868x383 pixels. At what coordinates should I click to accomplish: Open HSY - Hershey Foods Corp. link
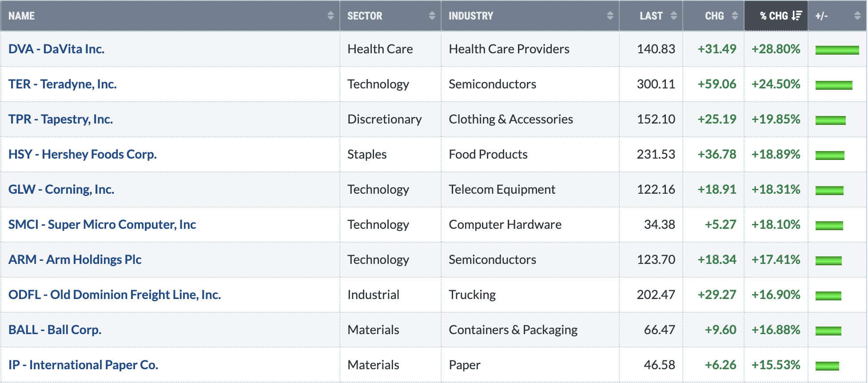coord(83,154)
